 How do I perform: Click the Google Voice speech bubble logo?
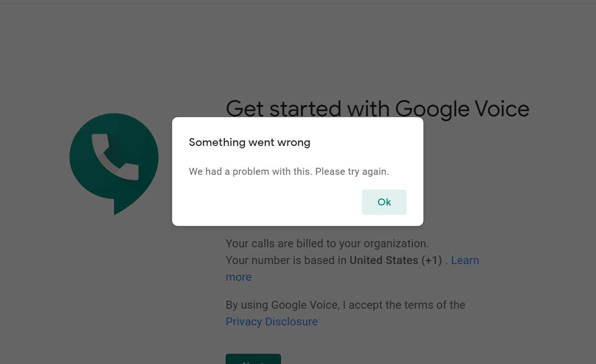[x=114, y=158]
